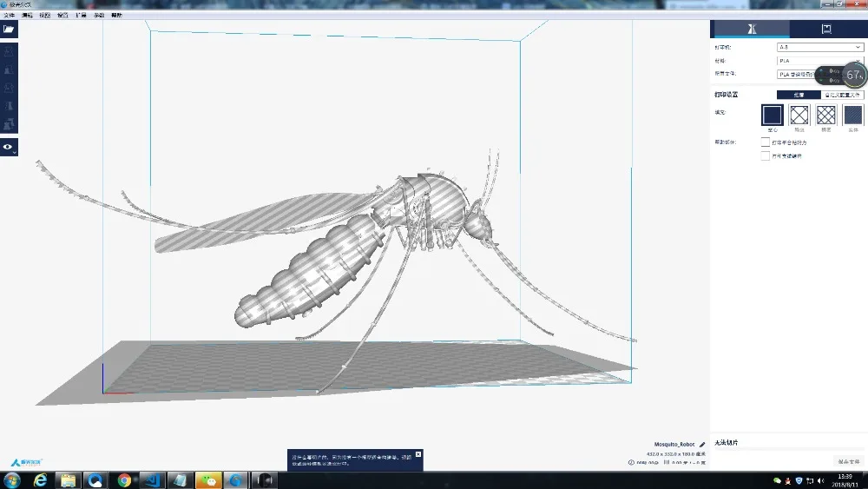Select the Rotate tool in left toolbar
Image resolution: width=868 pixels, height=489 pixels.
click(9, 88)
